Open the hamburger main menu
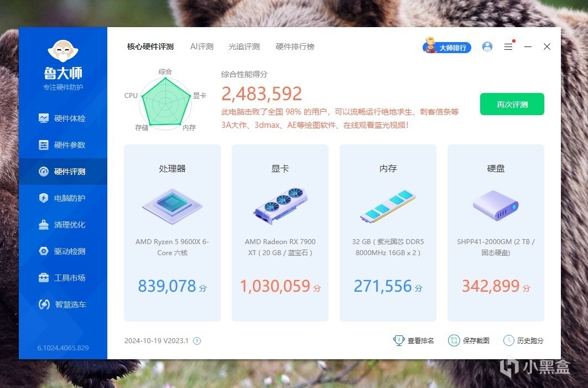 508,46
